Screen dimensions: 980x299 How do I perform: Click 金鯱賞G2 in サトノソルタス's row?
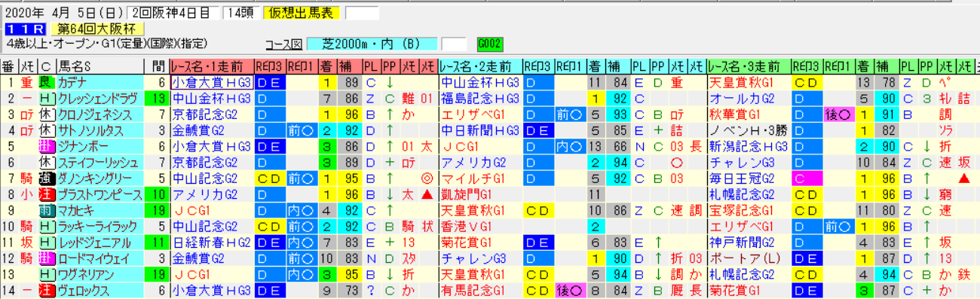point(199,130)
